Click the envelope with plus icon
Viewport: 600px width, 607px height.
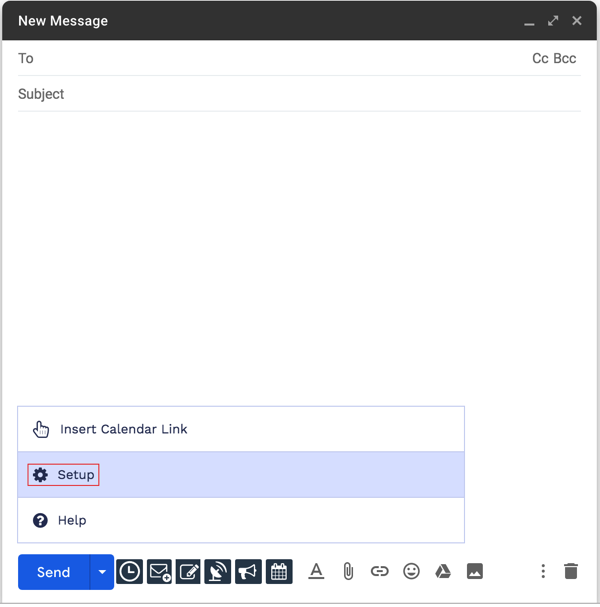159,572
